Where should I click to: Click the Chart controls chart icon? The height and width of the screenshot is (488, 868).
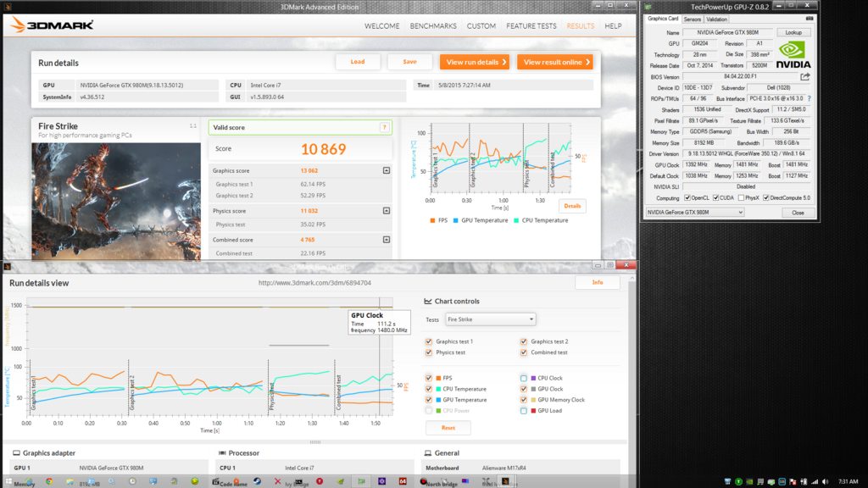click(428, 301)
